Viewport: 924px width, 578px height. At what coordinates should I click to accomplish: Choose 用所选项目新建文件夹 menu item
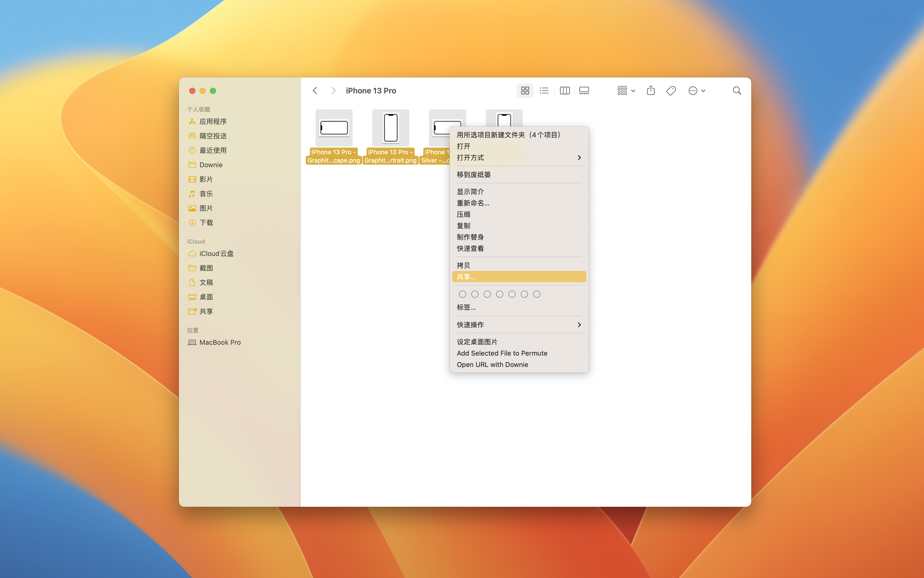pyautogui.click(x=519, y=135)
